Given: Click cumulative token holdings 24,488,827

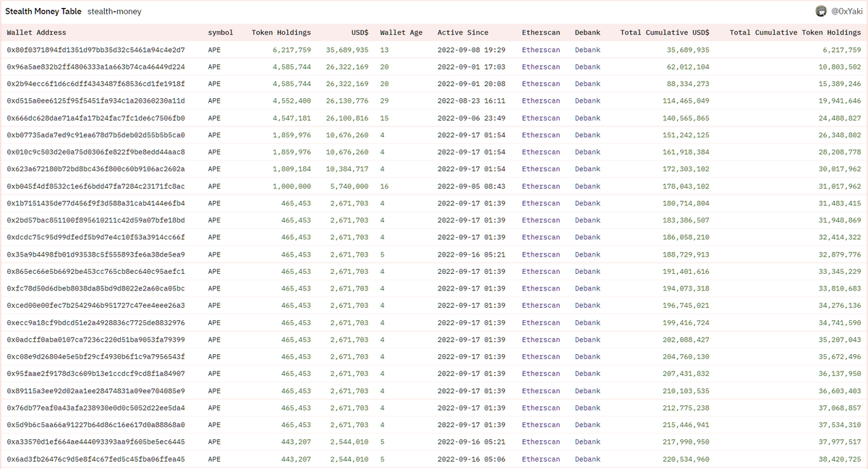Looking at the screenshot, I should pyautogui.click(x=840, y=118).
